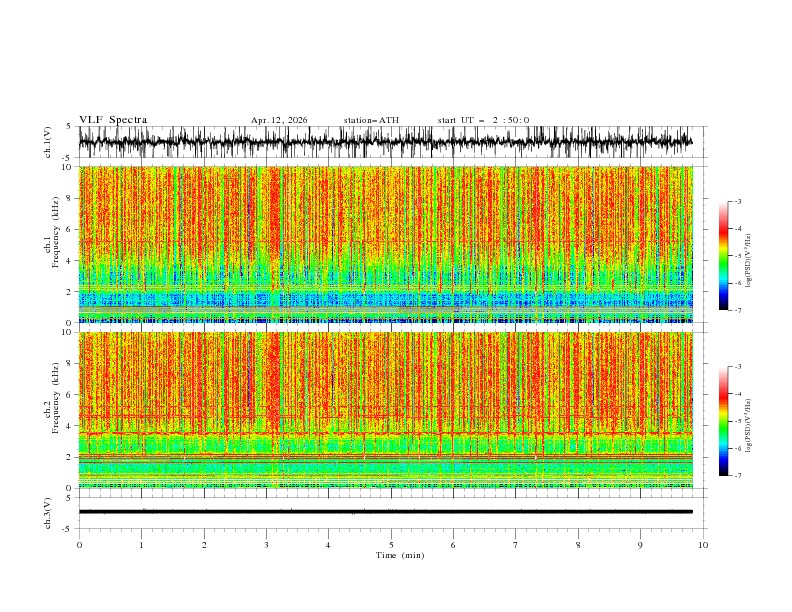Click the '5' tick on the time axis
Image resolution: width=792 pixels, height=612 pixels.
(391, 545)
